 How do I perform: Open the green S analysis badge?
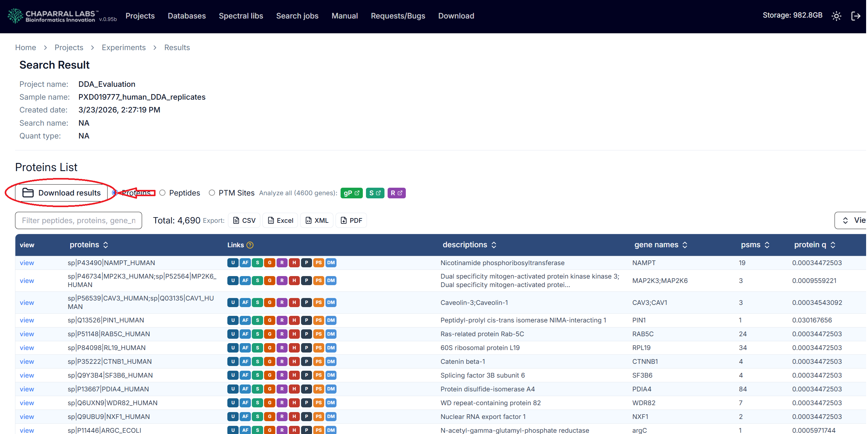(x=375, y=193)
